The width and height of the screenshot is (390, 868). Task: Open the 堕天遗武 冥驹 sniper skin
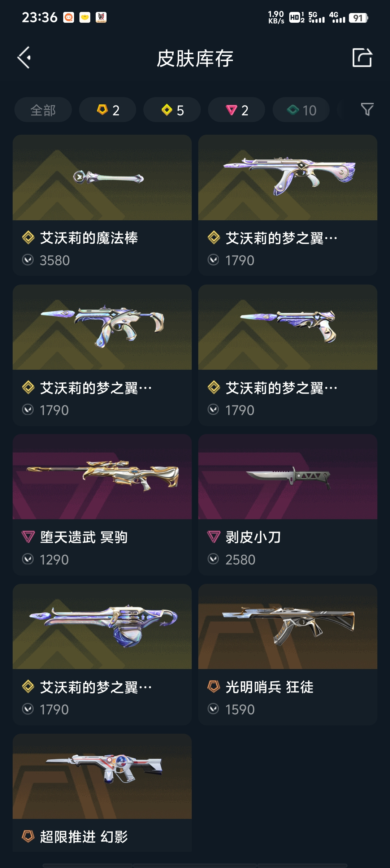(102, 505)
